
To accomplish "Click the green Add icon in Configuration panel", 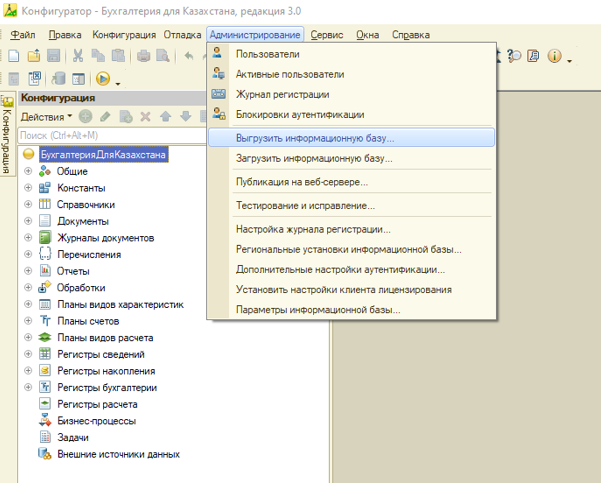I will 85,116.
